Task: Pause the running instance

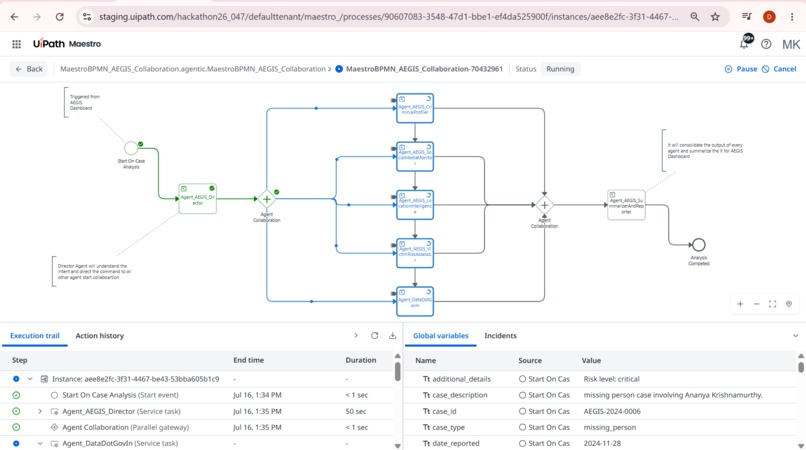Action: tap(741, 69)
